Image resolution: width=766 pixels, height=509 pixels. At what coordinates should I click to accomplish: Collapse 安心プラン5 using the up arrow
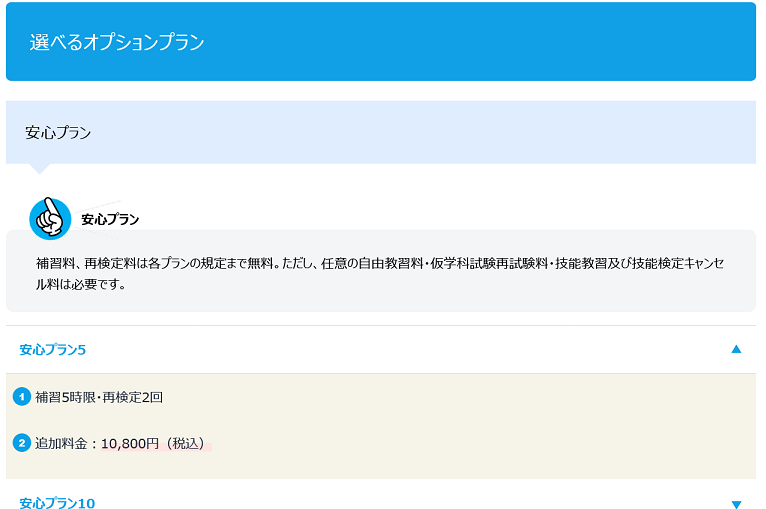(x=736, y=349)
